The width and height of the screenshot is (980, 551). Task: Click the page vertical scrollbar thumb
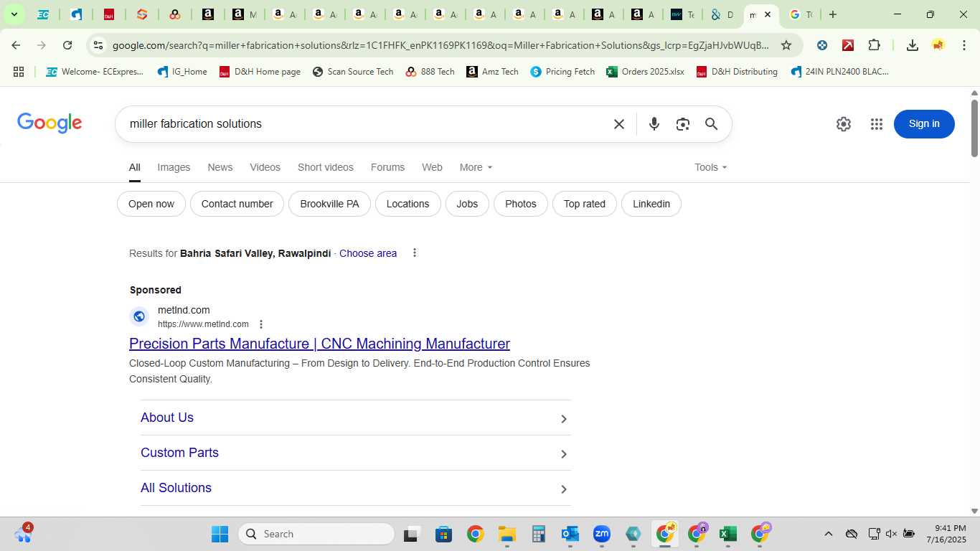[974, 128]
